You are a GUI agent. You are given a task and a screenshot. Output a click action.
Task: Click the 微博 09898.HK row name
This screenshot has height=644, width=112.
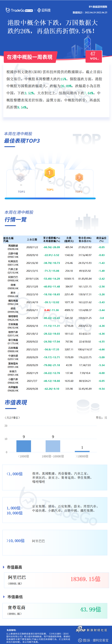click(x=13, y=287)
